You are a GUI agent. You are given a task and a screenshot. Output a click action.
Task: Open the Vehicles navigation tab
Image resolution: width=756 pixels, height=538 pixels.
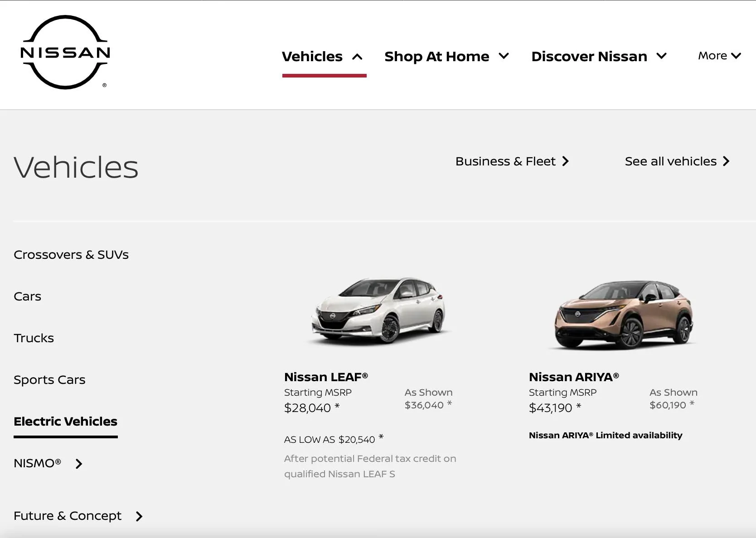coord(312,57)
